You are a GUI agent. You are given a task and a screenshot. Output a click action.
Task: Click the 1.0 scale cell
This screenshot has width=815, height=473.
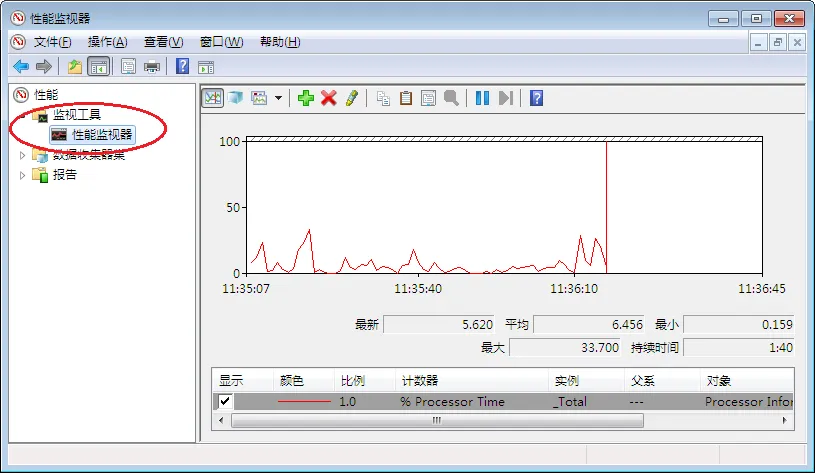(x=347, y=401)
